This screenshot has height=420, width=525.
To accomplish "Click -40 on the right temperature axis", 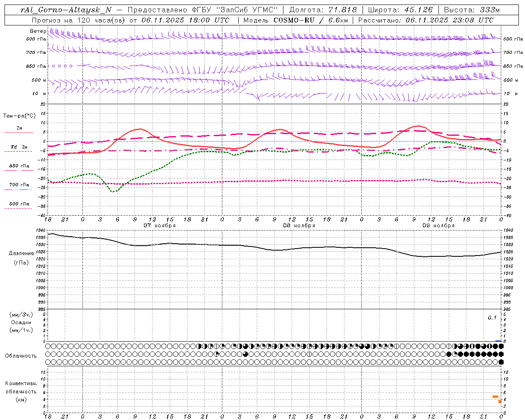I will [x=507, y=215].
